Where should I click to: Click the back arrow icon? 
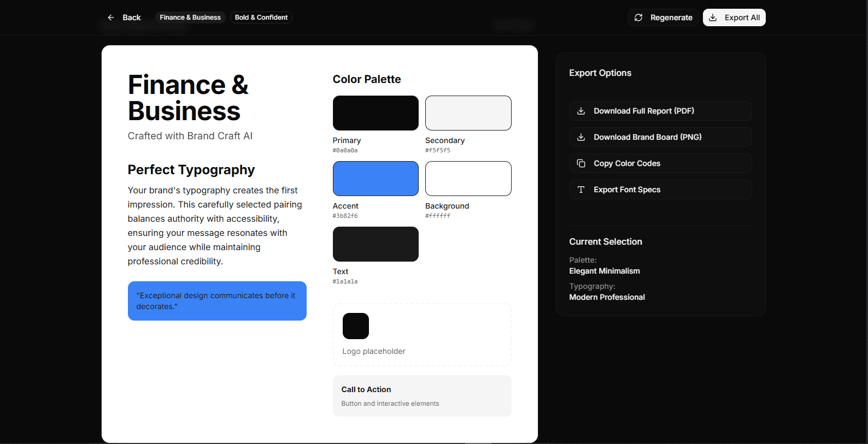click(111, 17)
